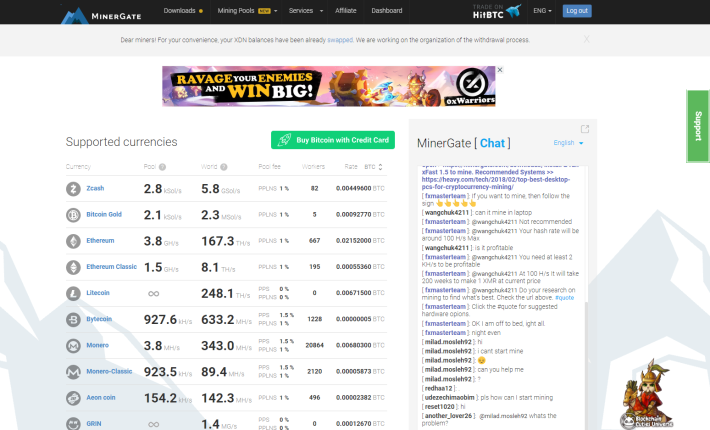The height and width of the screenshot is (430, 710).
Task: Open the Bitcoin Gold currency link
Action: 104,215
